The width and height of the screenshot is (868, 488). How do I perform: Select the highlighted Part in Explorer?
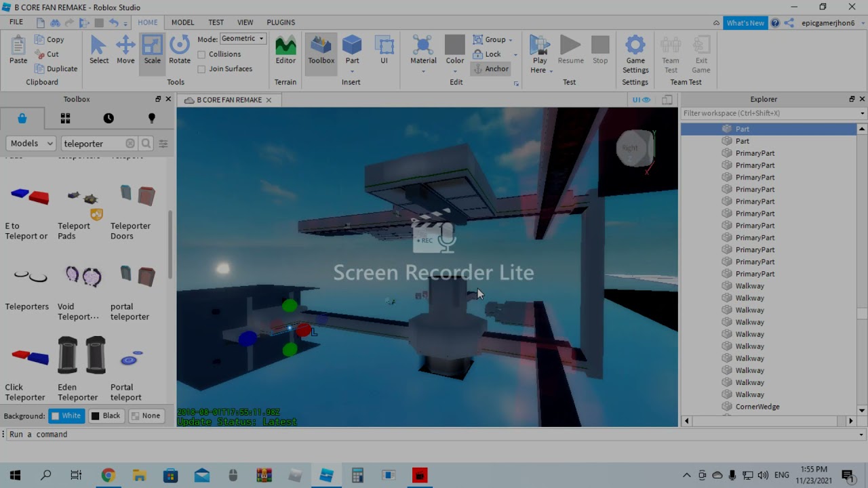click(x=769, y=129)
